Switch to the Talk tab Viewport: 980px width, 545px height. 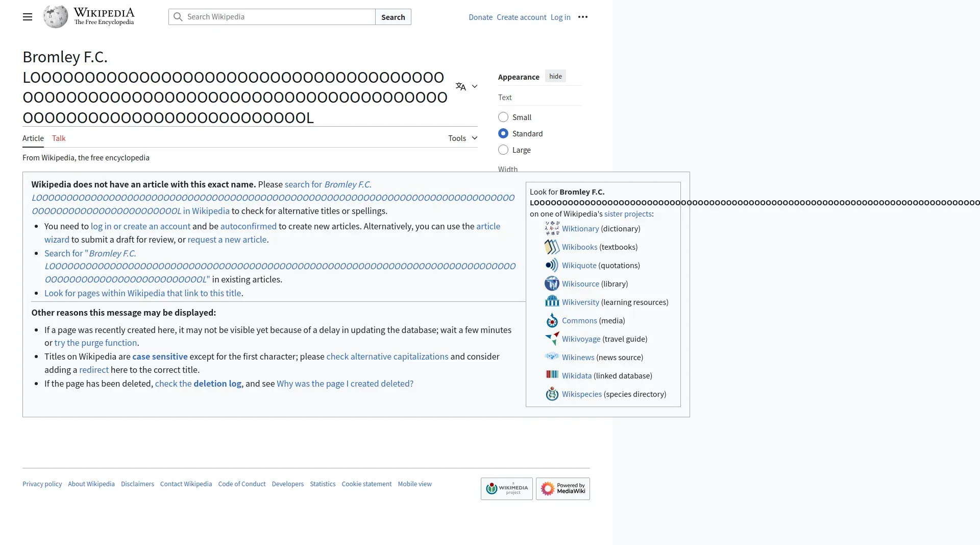click(59, 138)
